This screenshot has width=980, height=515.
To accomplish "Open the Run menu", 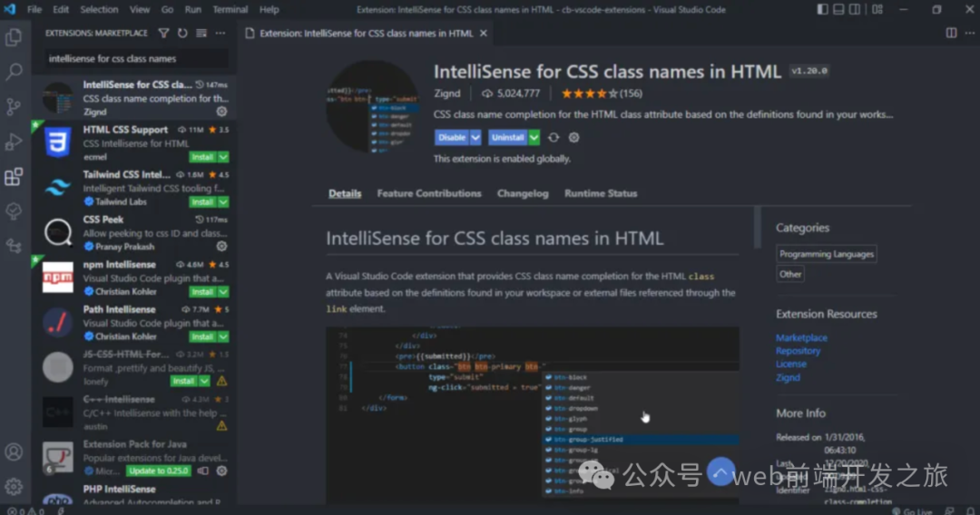I will (193, 9).
